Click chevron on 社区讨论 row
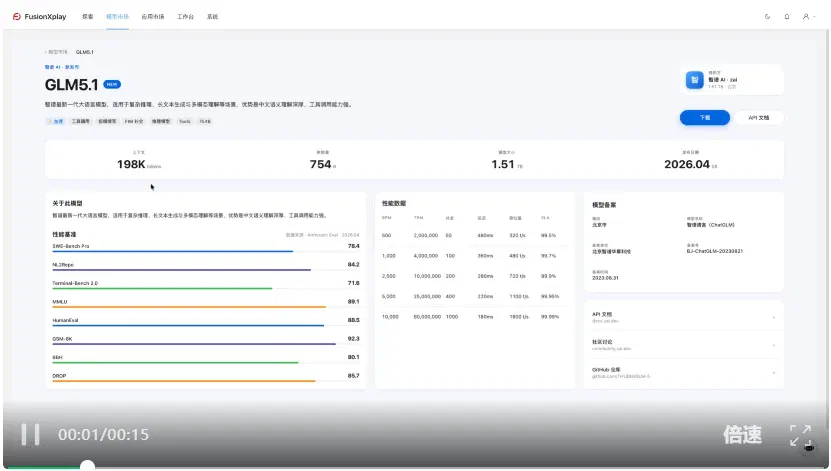 click(x=774, y=345)
